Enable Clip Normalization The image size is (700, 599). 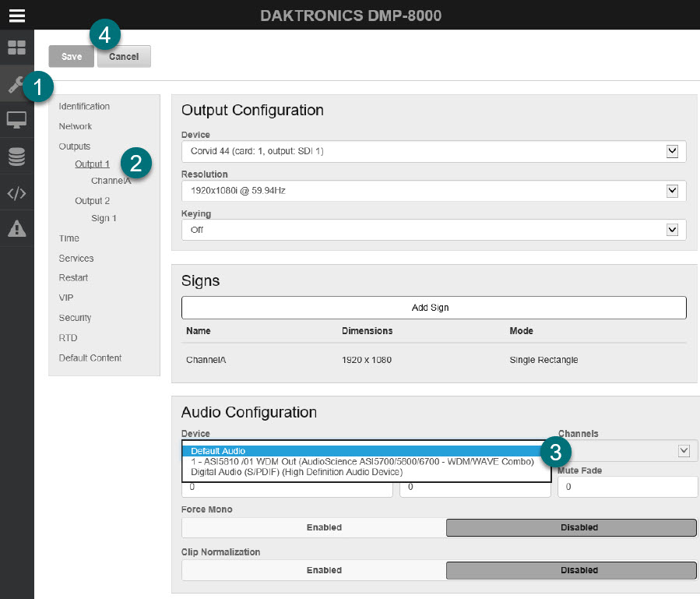(324, 570)
